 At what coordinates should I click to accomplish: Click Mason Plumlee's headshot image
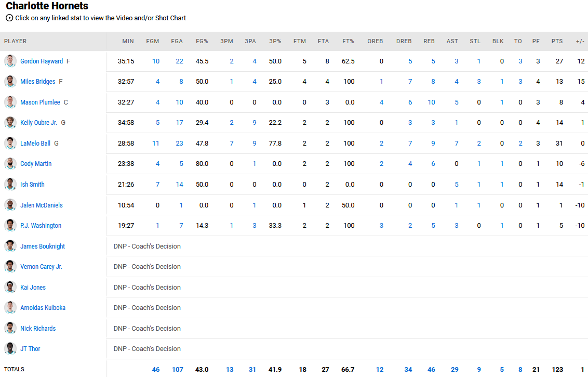10,102
